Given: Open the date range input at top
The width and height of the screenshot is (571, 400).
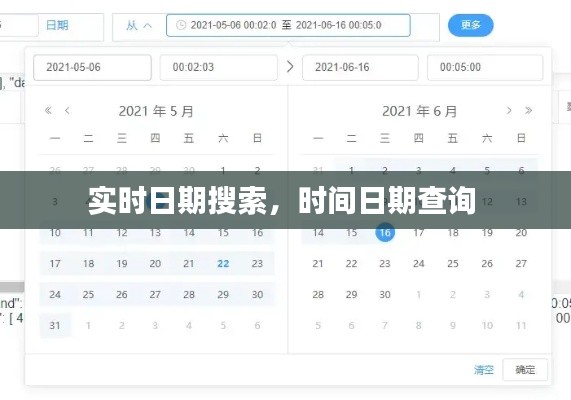Looking at the screenshot, I should click(x=288, y=25).
